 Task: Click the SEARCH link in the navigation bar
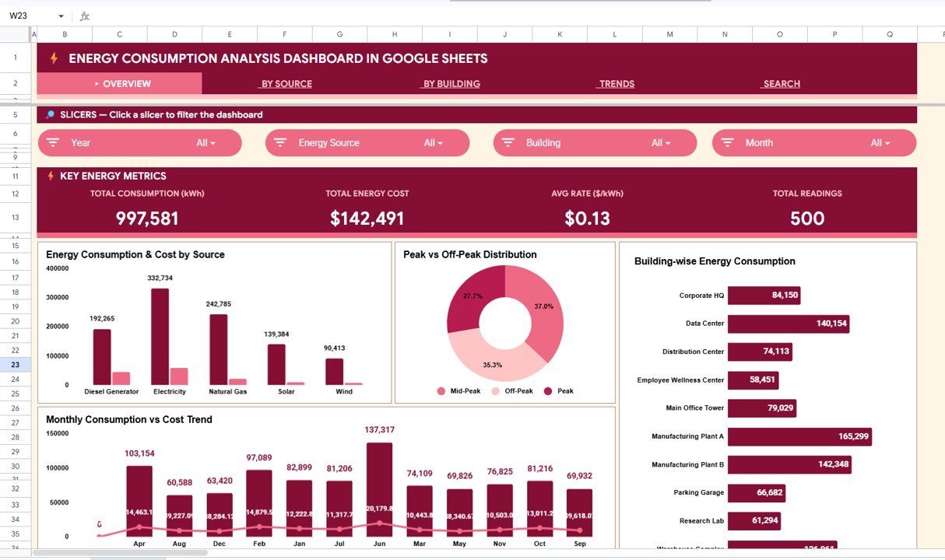click(781, 83)
